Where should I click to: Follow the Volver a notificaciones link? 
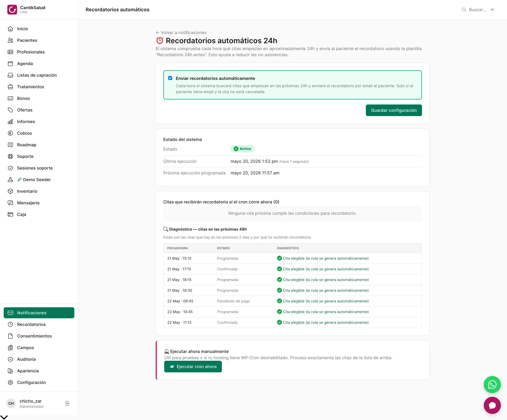click(181, 33)
